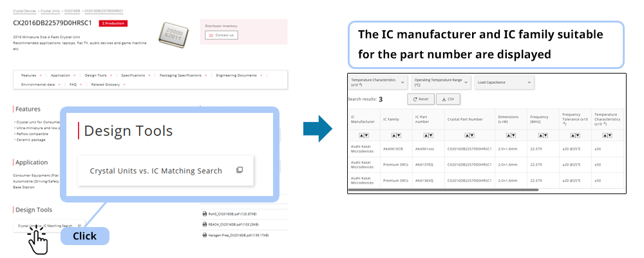Select Specifications in section nav

pos(135,75)
